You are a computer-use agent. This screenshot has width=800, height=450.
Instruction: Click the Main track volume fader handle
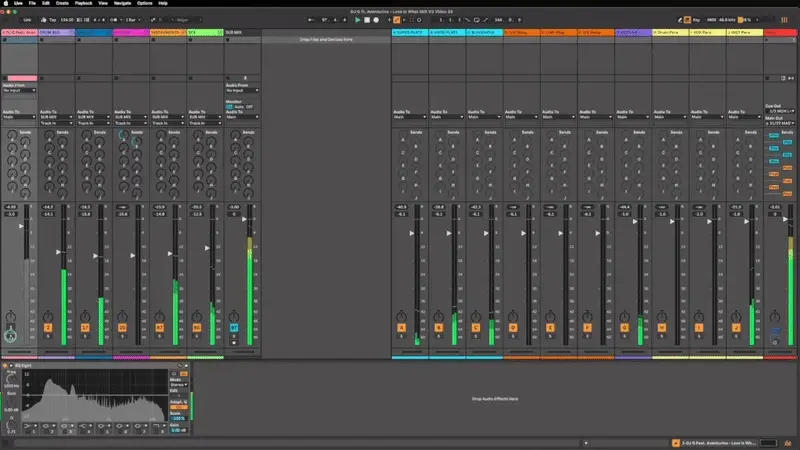click(785, 219)
